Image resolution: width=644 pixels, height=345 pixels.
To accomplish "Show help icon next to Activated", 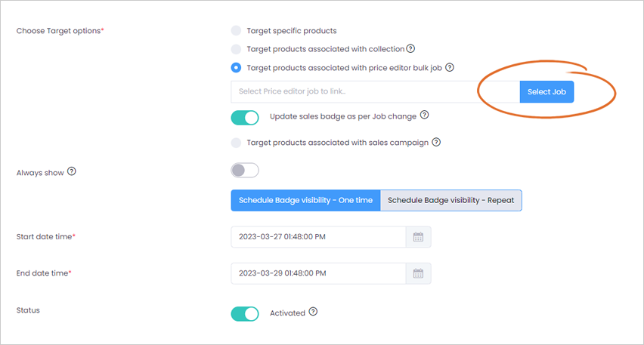I will point(313,312).
